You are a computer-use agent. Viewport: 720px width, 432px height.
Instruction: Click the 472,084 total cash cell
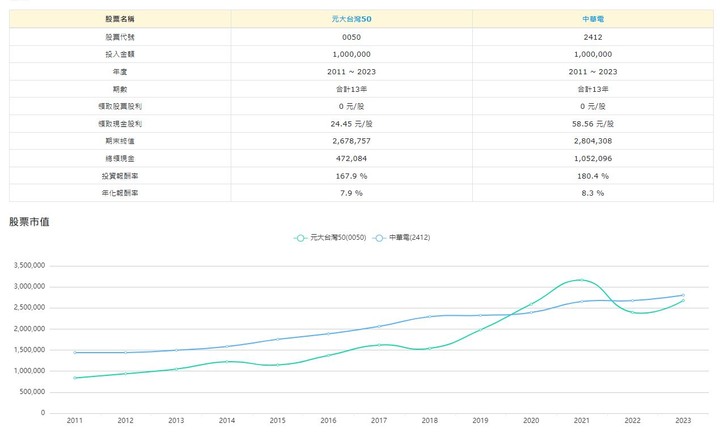(351, 158)
